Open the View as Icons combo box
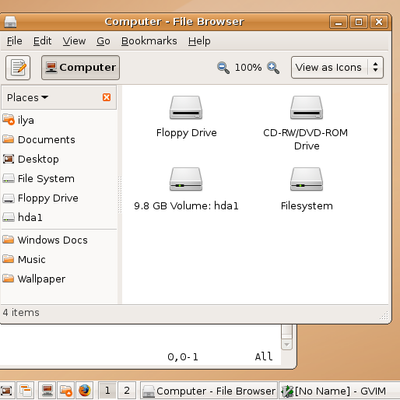 click(337, 68)
